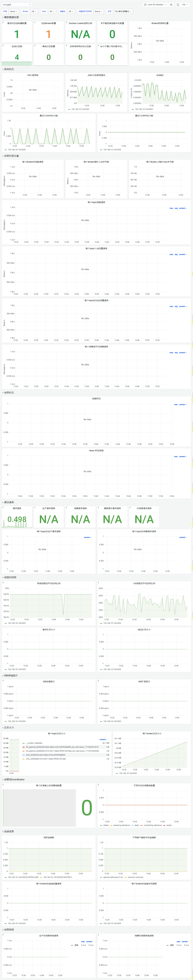Click info icon on 偏移提交请求速率 panel
193x980 pixels.
[x=99, y=508]
